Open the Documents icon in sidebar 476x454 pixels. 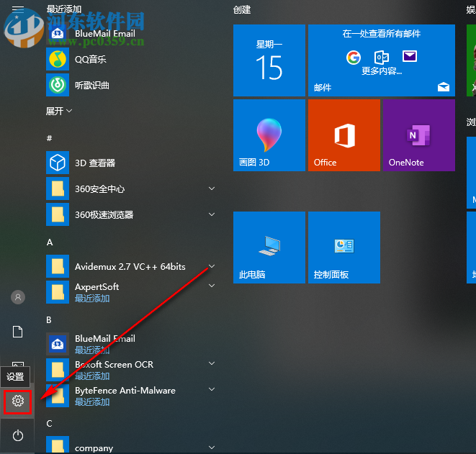click(17, 332)
